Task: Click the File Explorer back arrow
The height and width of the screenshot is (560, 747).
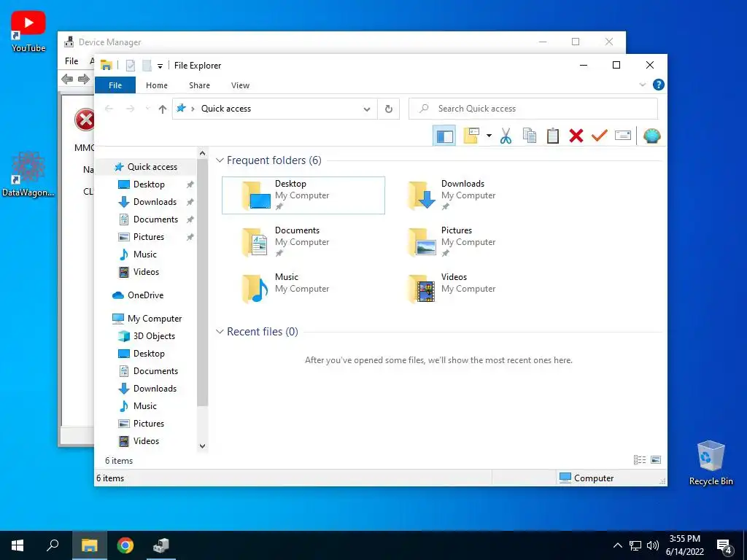Action: 109,109
